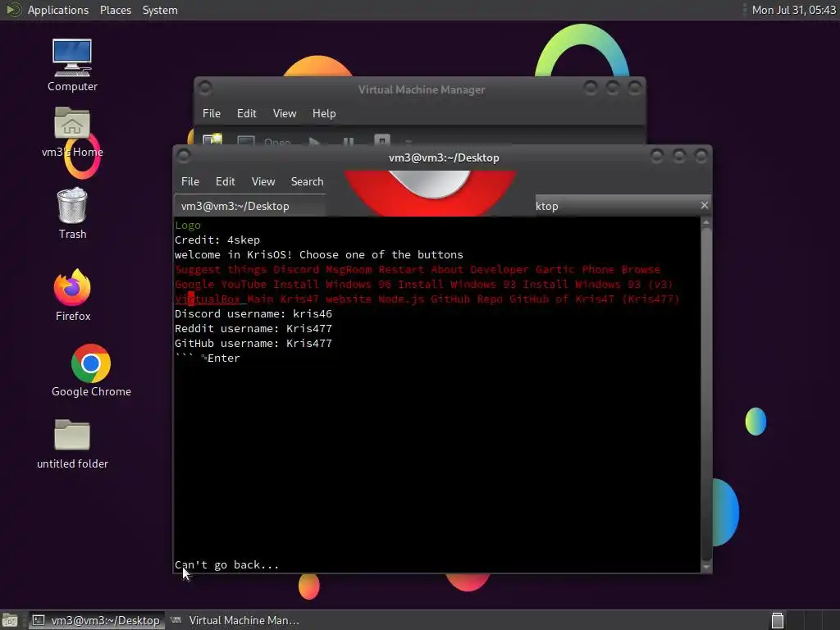Click the terminal window menu button in title bar

coord(184,157)
